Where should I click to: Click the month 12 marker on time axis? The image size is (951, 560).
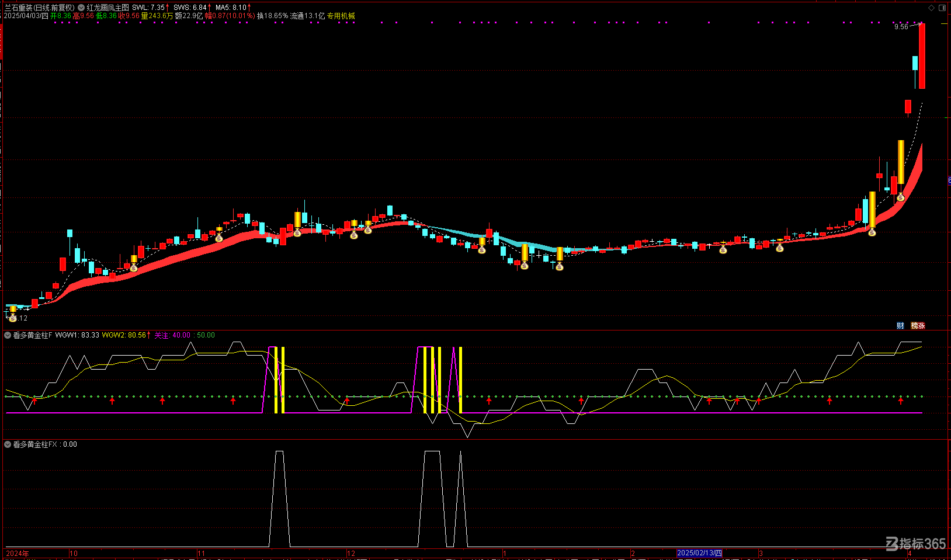(351, 553)
